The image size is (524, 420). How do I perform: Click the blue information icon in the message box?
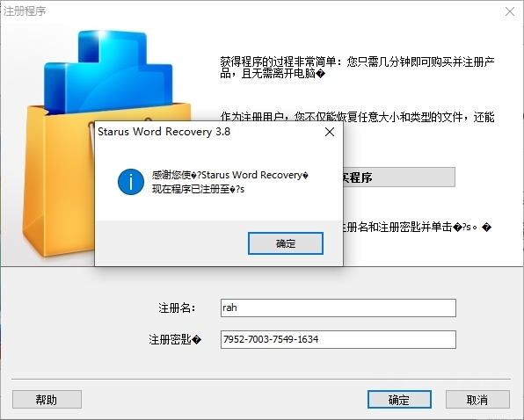pyautogui.click(x=131, y=182)
